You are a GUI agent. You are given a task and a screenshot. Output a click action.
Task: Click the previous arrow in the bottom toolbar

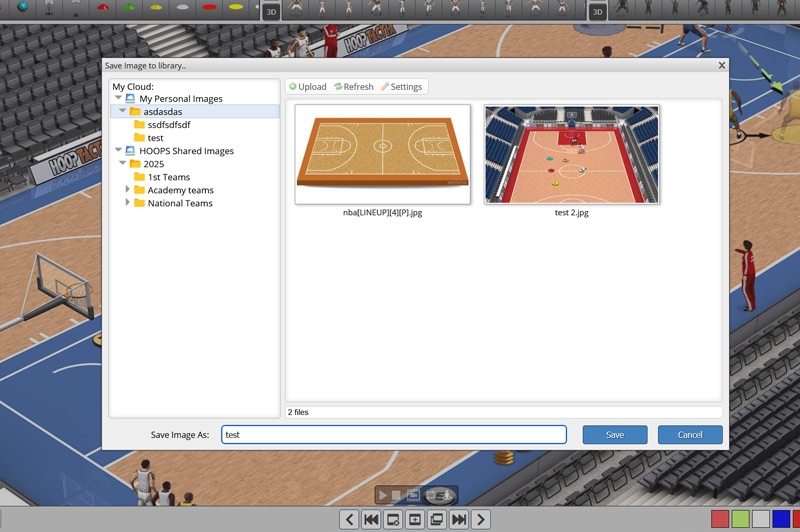pos(349,519)
